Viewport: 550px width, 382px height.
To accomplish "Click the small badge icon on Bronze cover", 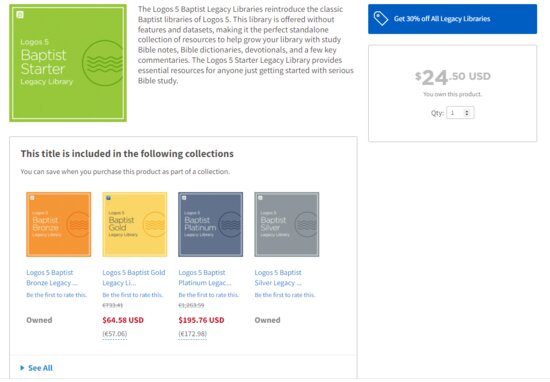I will click(32, 198).
